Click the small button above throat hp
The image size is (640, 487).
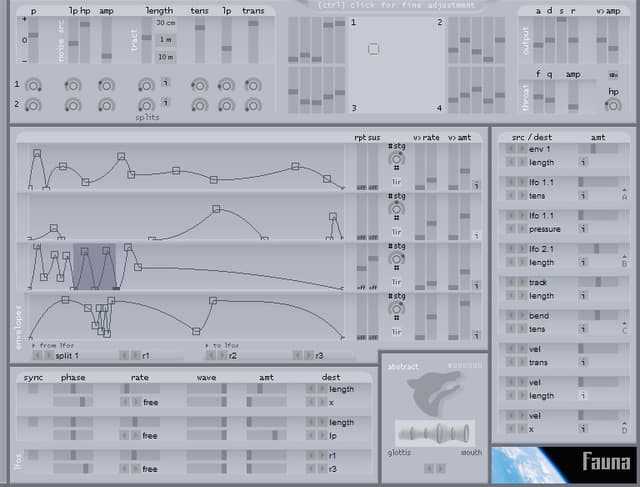612,74
